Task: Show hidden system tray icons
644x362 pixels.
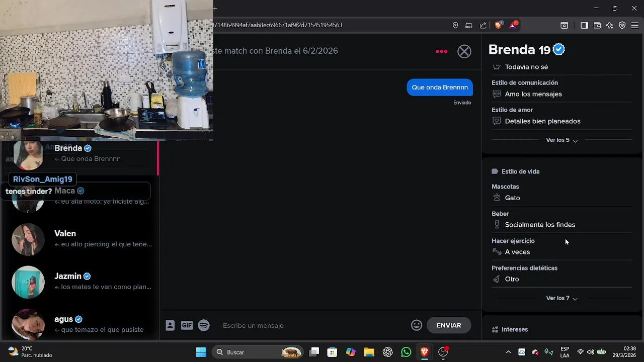Action: click(508, 352)
